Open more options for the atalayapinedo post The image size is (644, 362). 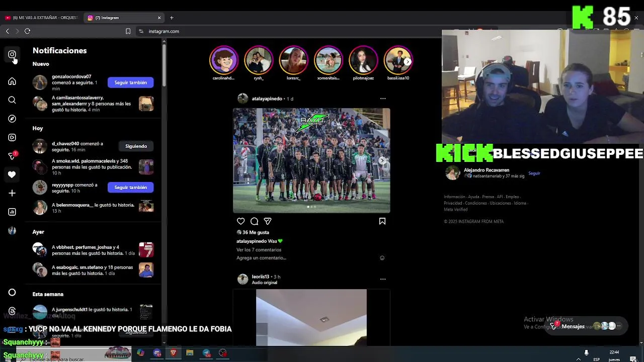pos(383,99)
